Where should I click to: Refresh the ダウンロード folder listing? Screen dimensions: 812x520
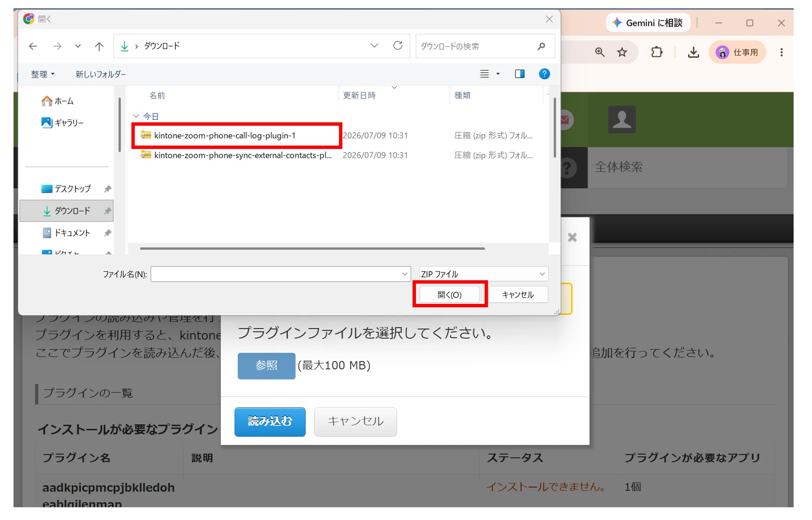398,46
